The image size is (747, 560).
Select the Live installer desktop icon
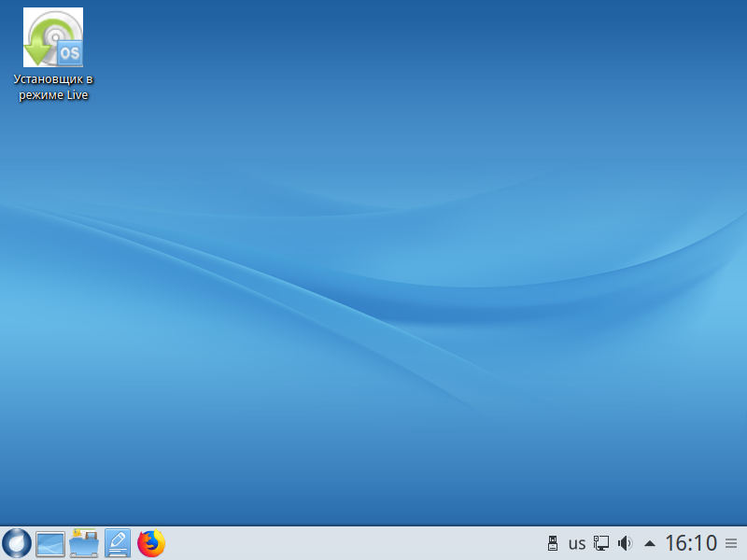pyautogui.click(x=52, y=38)
